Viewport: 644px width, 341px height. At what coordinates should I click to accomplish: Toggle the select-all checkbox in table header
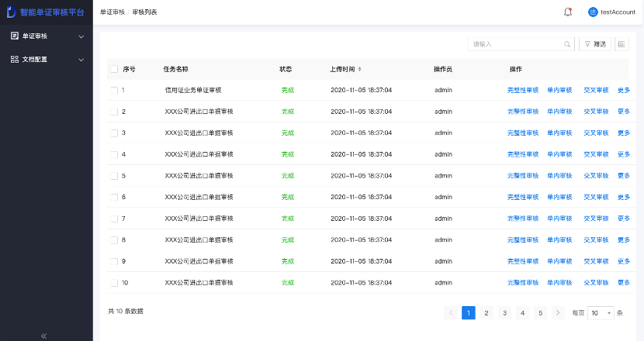tap(114, 69)
